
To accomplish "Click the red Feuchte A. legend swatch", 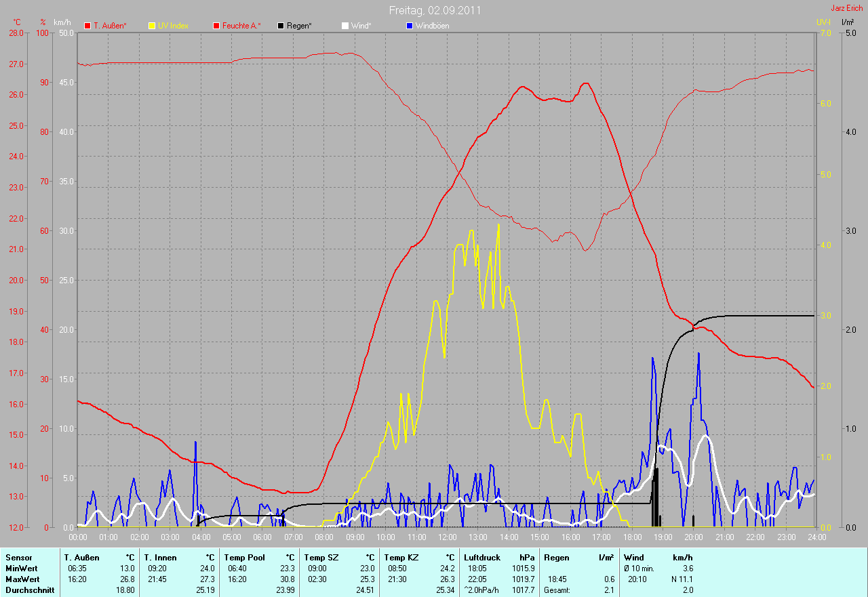I will [x=216, y=26].
